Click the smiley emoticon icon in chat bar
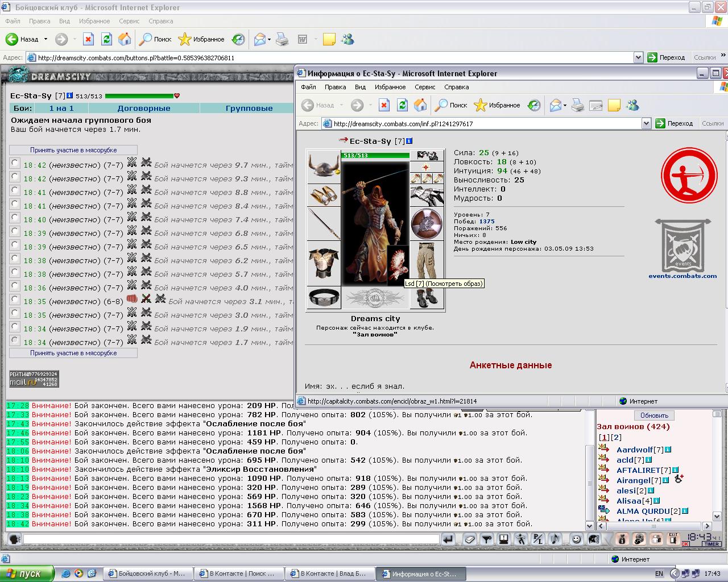 click(x=576, y=539)
